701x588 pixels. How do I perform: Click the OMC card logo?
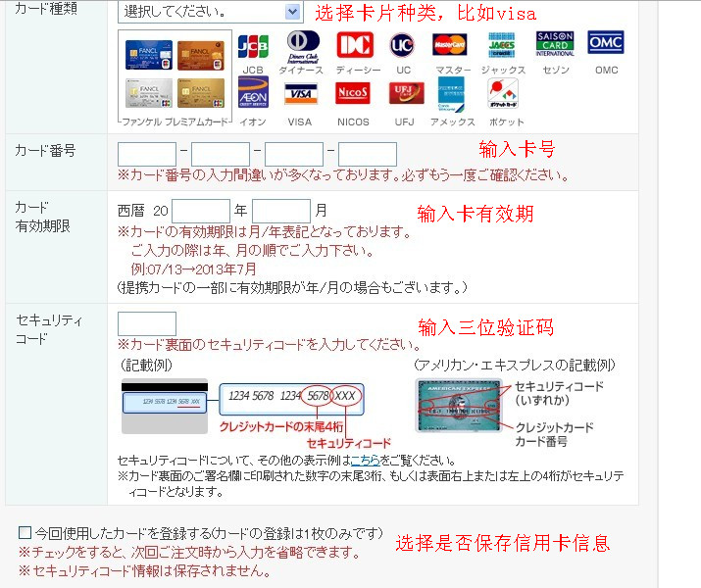[605, 42]
